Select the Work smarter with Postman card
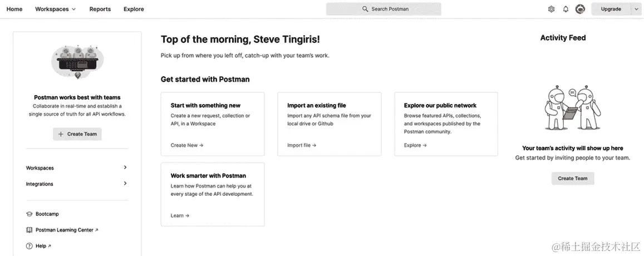 tap(213, 194)
